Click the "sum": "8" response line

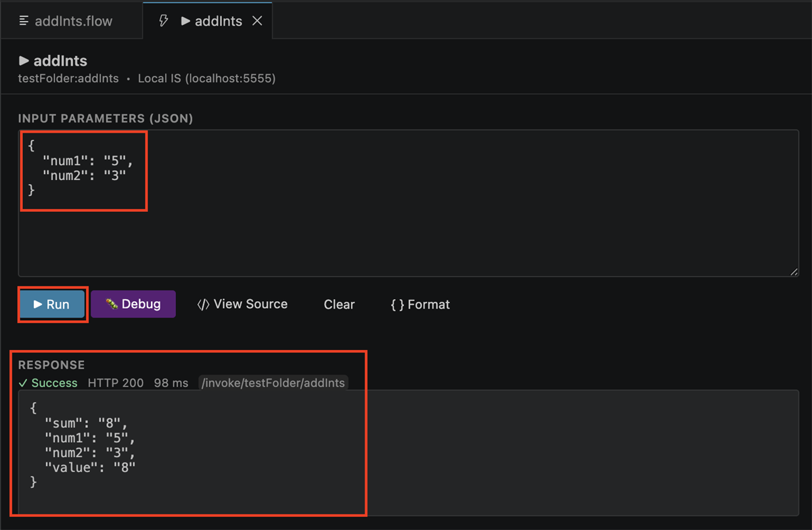[x=86, y=423]
